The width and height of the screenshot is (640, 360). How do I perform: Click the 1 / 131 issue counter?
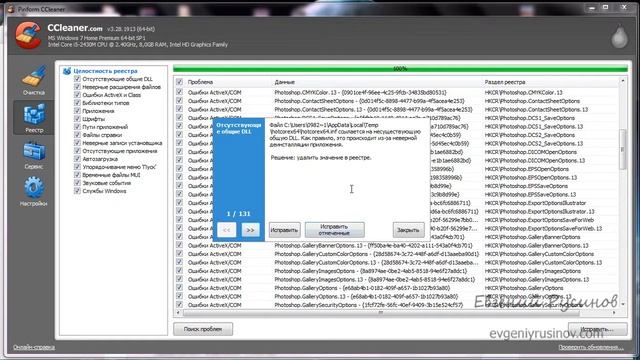coord(238,213)
